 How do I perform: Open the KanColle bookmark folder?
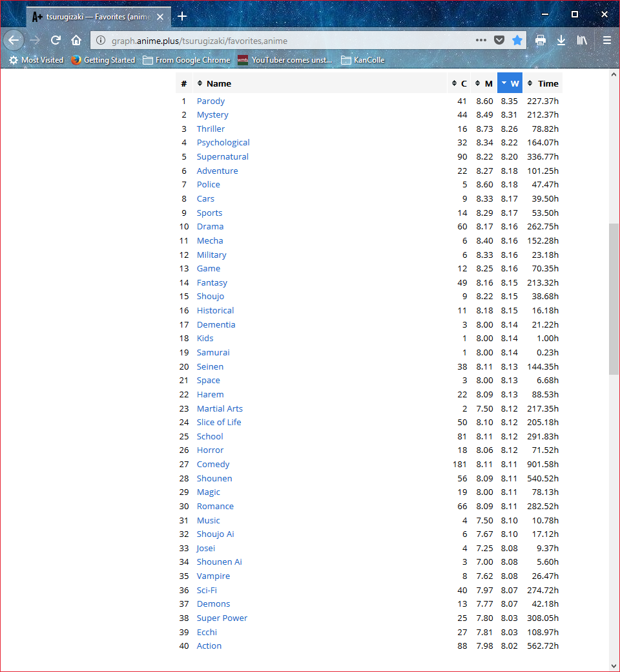click(362, 60)
